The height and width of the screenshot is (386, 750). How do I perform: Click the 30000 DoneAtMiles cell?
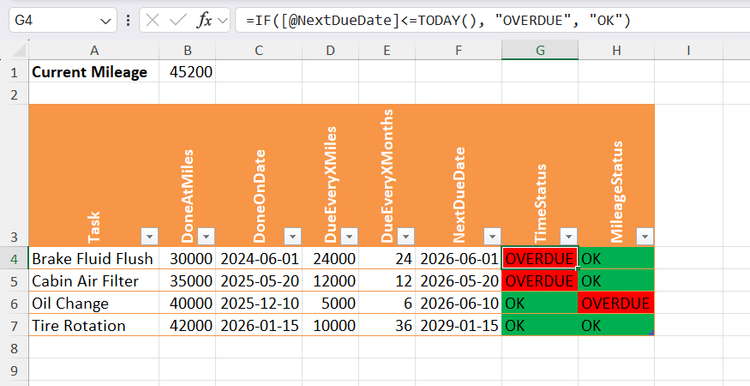(188, 258)
